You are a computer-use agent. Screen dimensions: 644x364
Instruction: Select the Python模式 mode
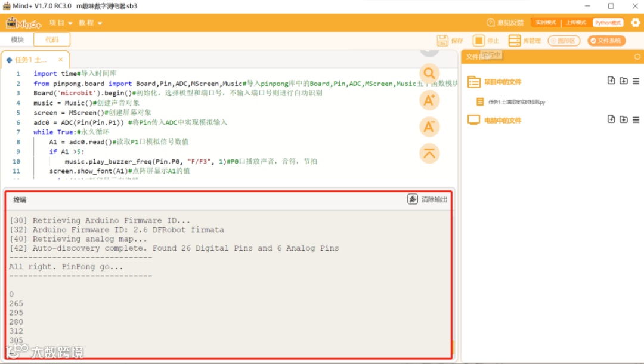pyautogui.click(x=608, y=23)
